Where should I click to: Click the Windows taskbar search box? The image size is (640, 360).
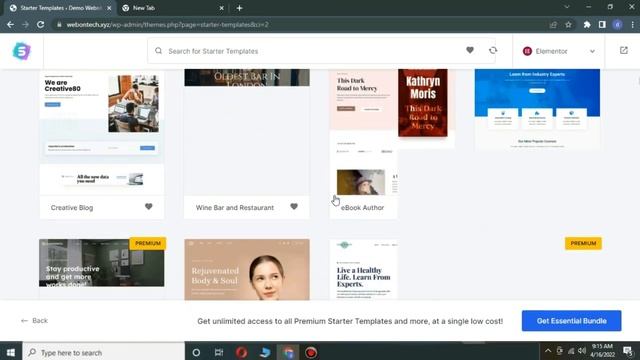point(103,352)
